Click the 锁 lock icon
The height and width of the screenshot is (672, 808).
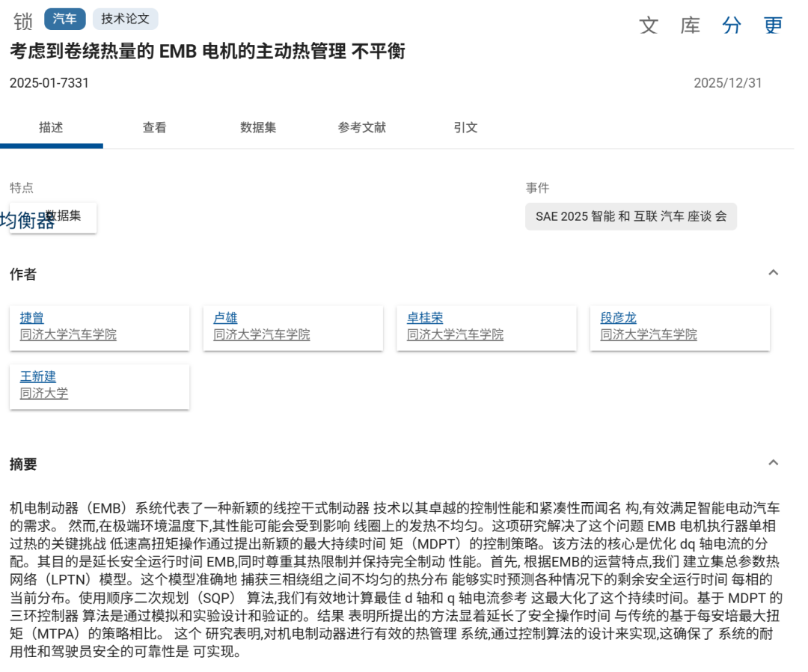pos(22,22)
